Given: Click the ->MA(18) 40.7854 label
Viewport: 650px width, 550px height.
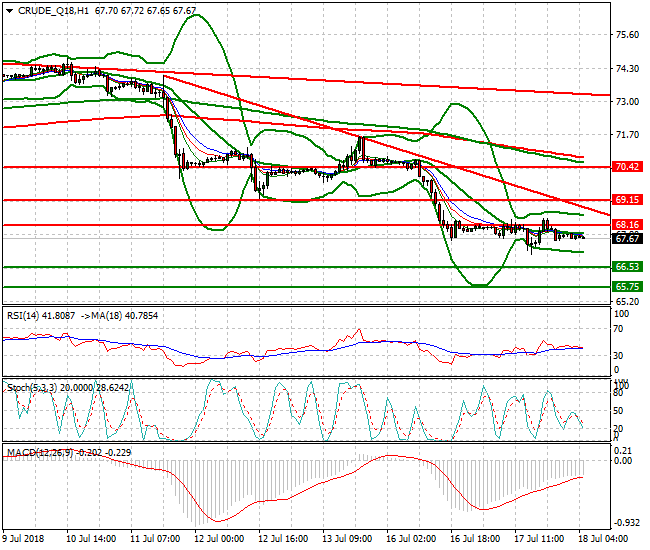Looking at the screenshot, I should click(119, 316).
